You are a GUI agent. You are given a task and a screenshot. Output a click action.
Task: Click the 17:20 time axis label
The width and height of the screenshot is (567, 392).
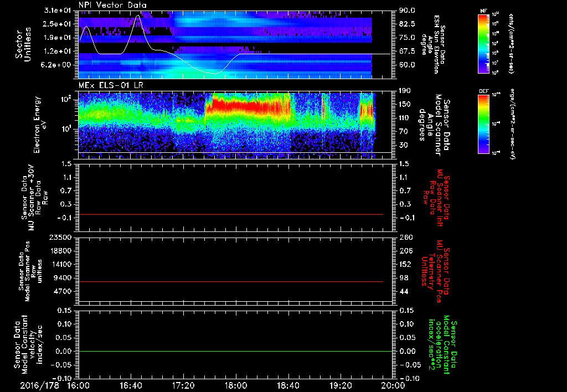(183, 385)
